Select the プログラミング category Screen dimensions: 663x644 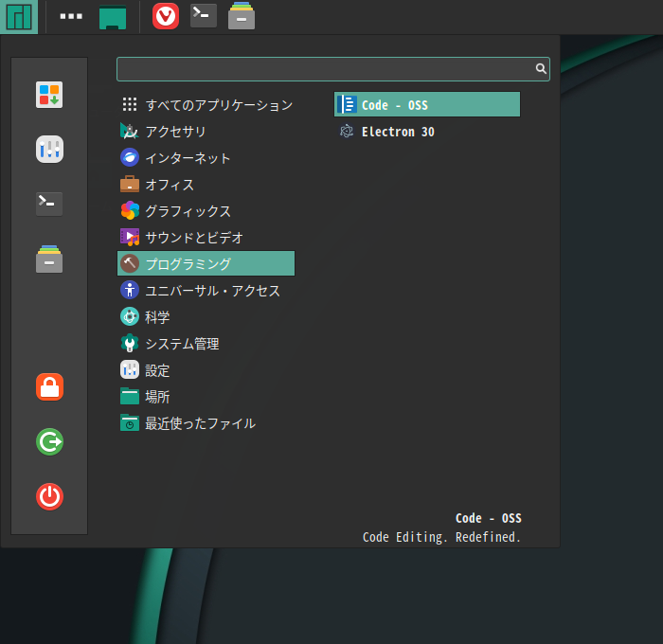click(x=206, y=263)
